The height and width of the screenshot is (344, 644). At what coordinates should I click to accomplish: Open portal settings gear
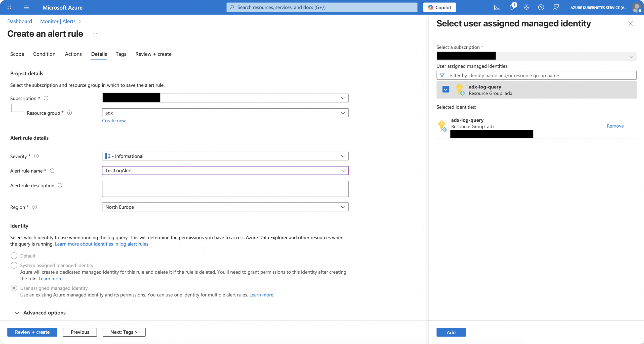tap(526, 8)
